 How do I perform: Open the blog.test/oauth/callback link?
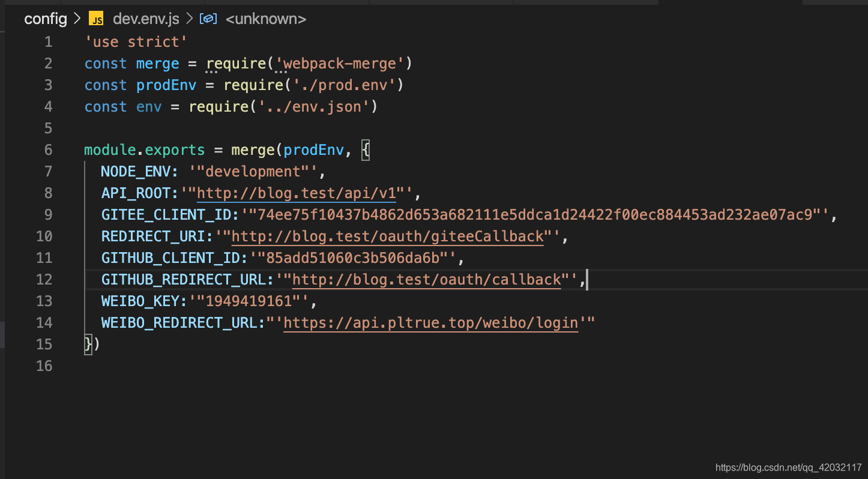point(427,280)
